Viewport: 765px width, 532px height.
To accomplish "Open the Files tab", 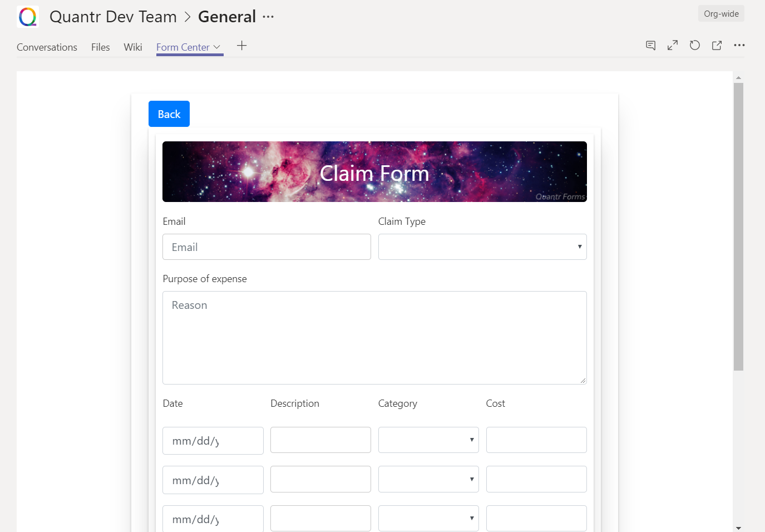I will (101, 47).
